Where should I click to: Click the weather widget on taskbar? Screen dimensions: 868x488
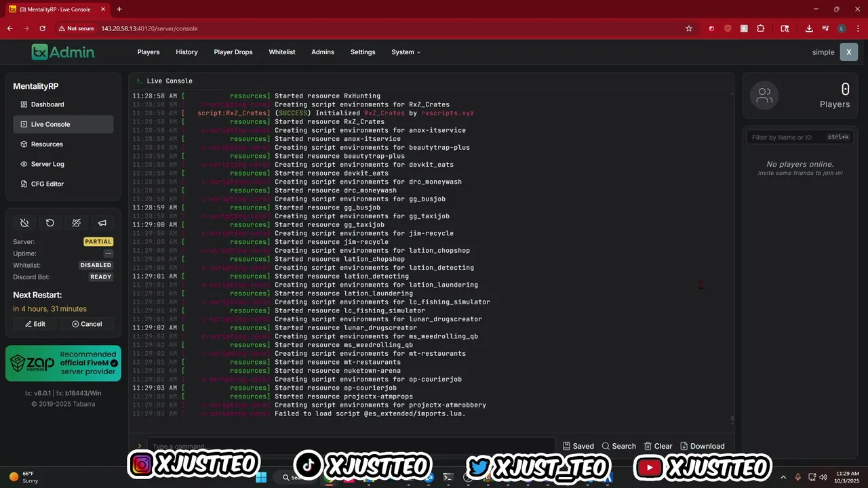point(24,476)
